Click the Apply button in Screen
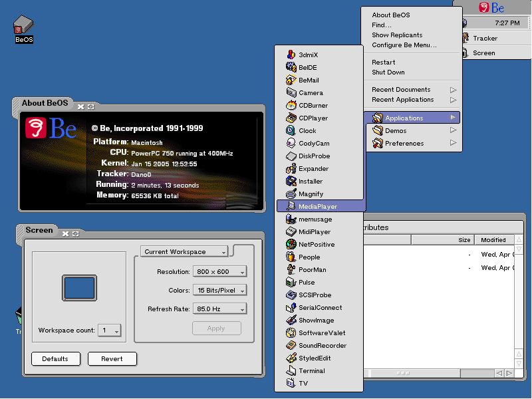Screen dimensions: 532x399 (217, 328)
